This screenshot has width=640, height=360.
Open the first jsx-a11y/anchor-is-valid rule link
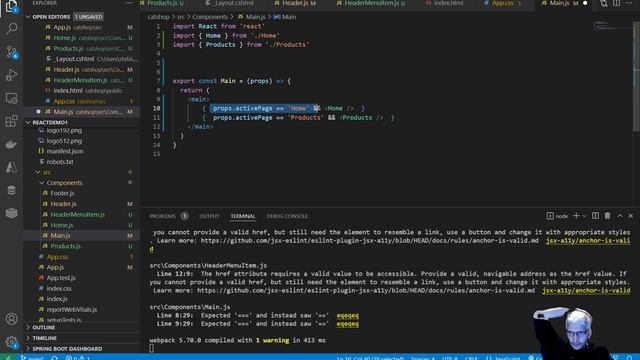(x=587, y=241)
